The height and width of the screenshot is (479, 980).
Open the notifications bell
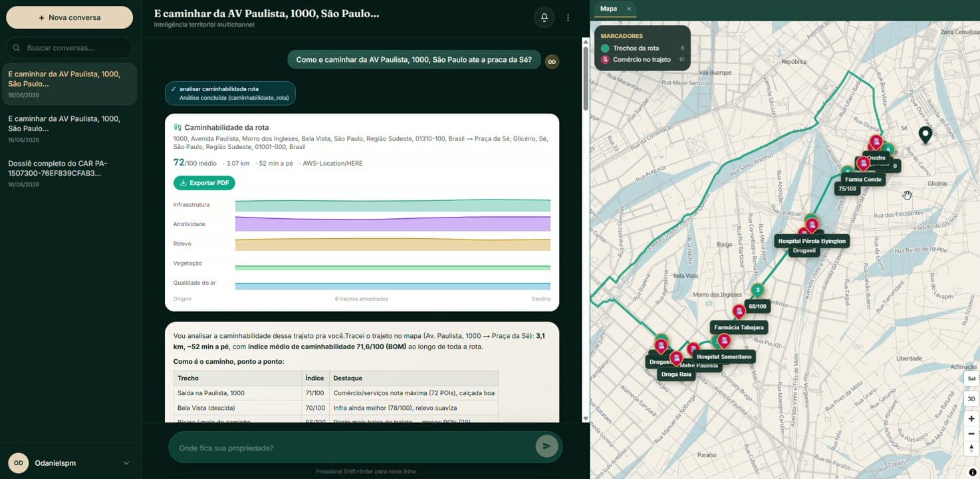544,18
